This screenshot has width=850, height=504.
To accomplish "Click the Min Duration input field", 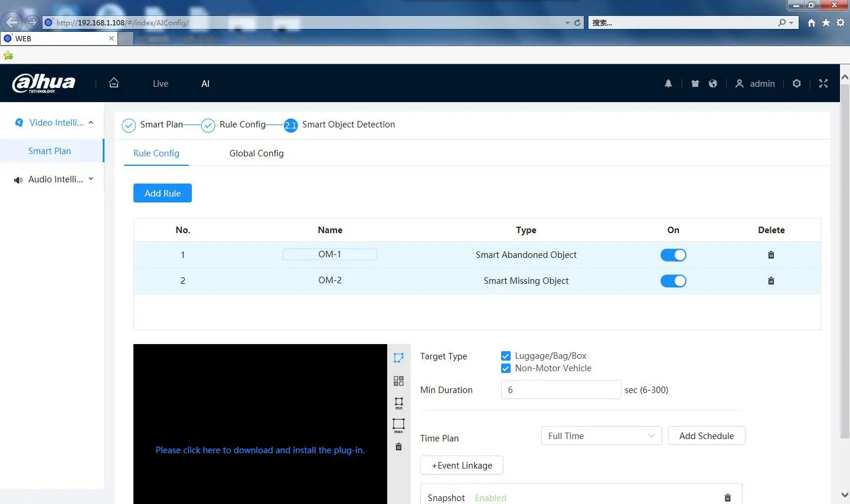I will pyautogui.click(x=561, y=390).
